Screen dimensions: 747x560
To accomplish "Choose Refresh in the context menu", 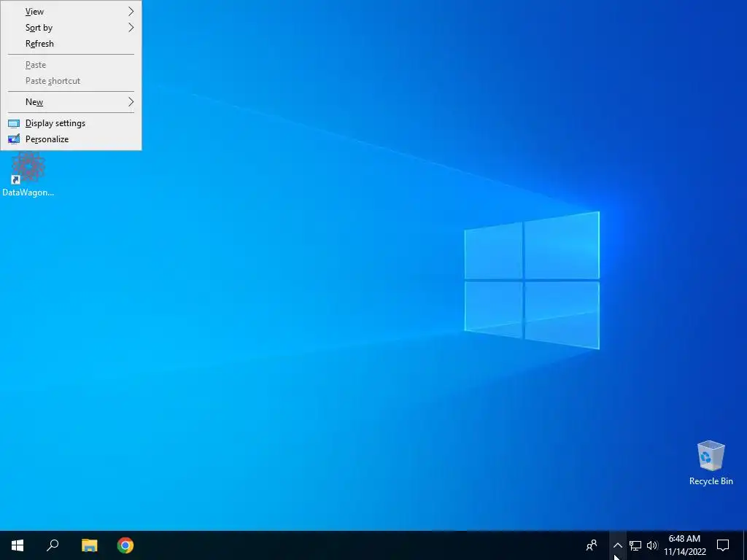I will (x=71, y=44).
